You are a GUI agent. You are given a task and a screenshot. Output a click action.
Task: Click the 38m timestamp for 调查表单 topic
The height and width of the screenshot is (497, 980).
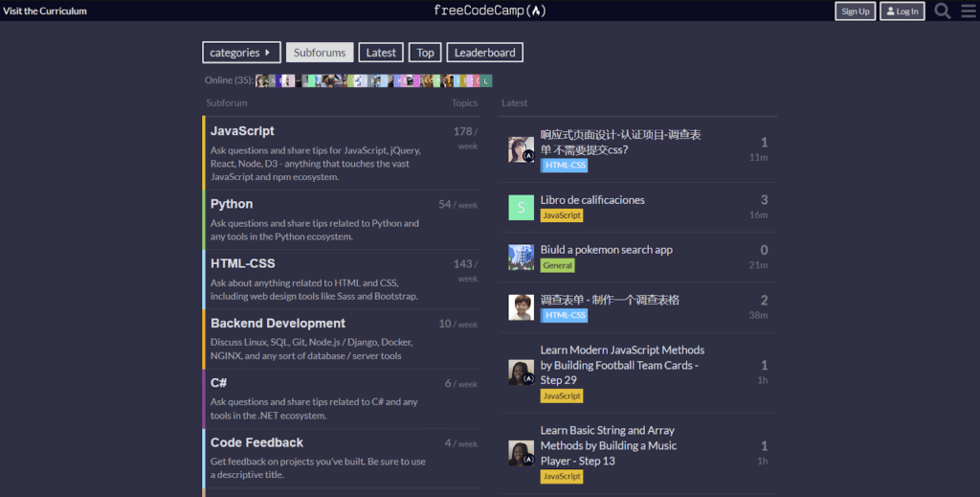(x=758, y=315)
